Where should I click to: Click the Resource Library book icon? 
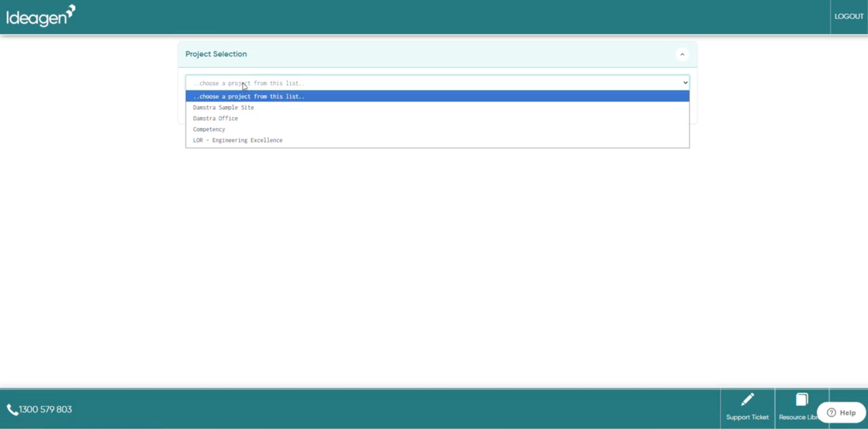pyautogui.click(x=802, y=400)
